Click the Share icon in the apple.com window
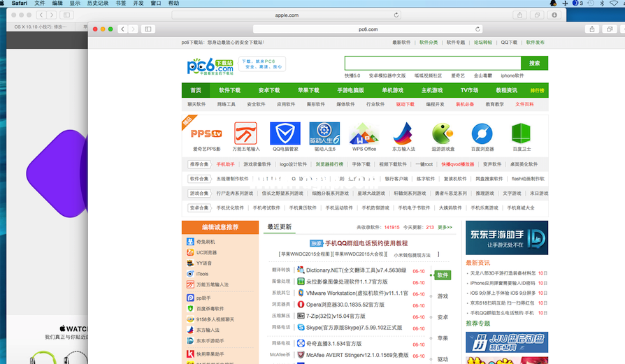 pos(519,15)
